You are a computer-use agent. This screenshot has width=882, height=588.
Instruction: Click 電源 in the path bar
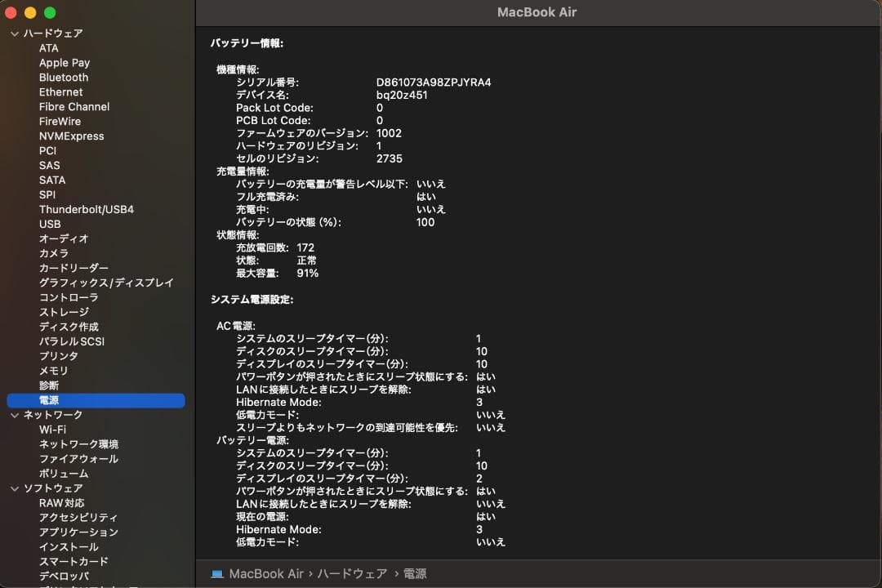(415, 574)
